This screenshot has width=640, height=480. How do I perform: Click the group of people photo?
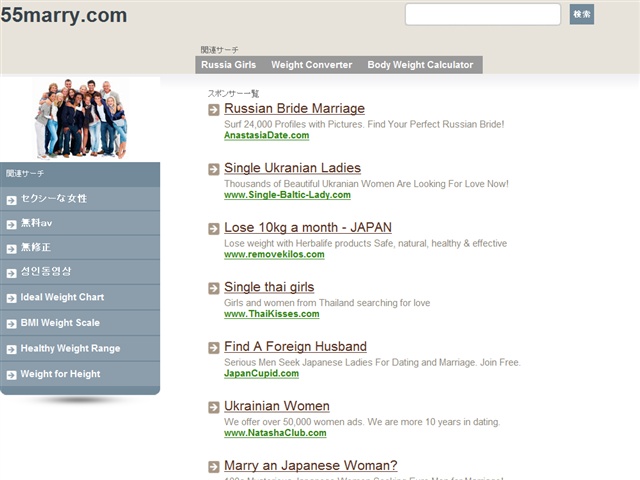pos(81,118)
